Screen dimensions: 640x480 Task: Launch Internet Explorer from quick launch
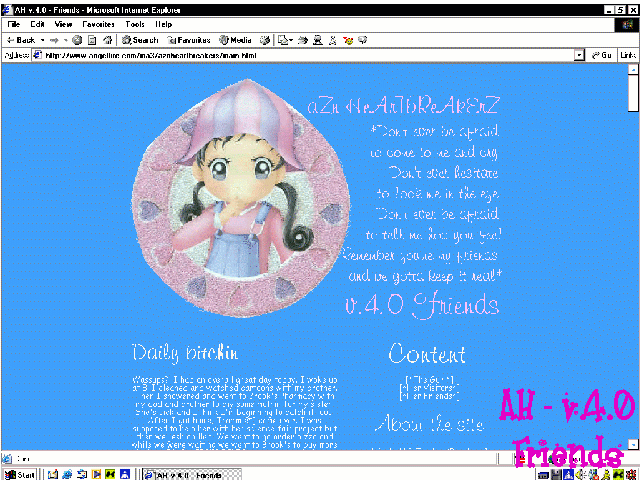click(x=67, y=474)
